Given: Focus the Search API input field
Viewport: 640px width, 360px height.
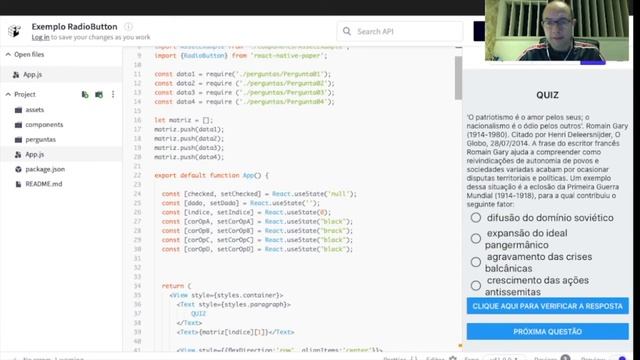Looking at the screenshot, I should [x=400, y=31].
